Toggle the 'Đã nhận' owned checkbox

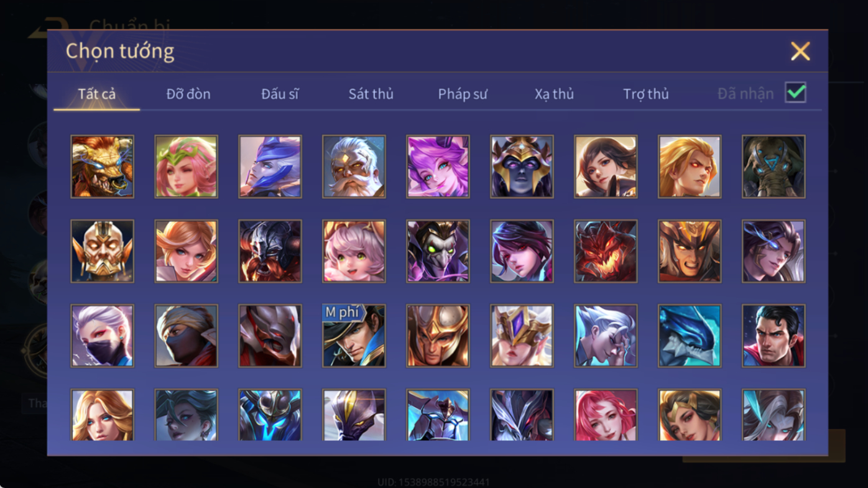click(x=795, y=93)
